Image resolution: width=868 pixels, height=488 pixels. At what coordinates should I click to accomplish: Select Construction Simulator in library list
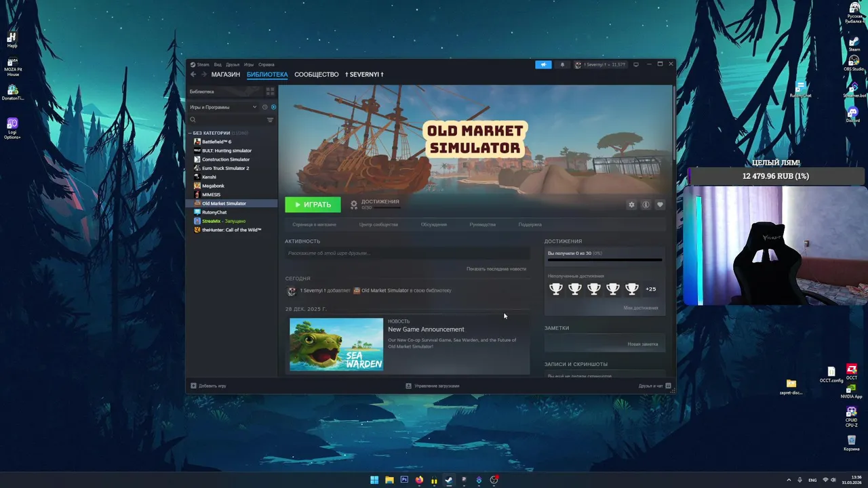tap(226, 159)
